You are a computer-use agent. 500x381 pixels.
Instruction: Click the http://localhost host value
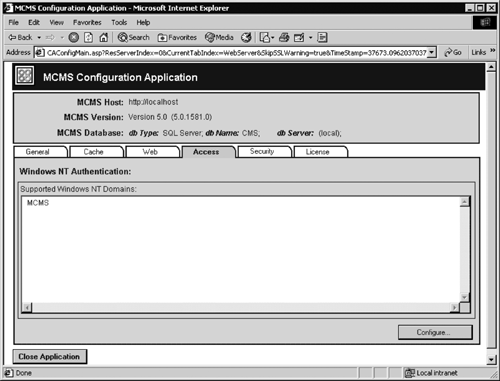[153, 102]
